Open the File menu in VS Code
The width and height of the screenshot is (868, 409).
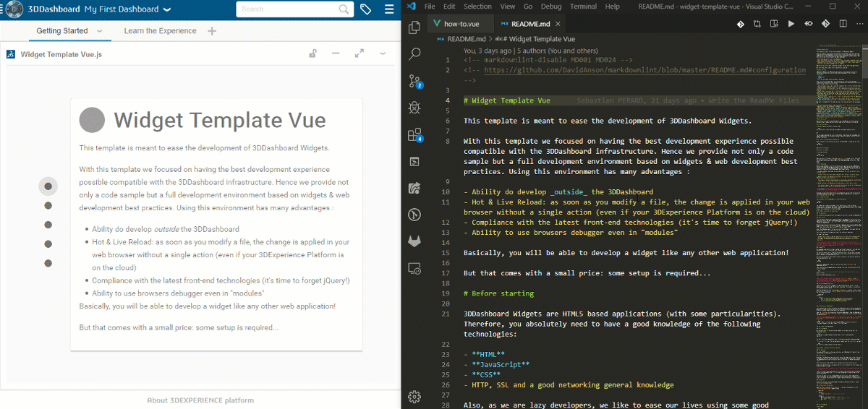coord(430,7)
